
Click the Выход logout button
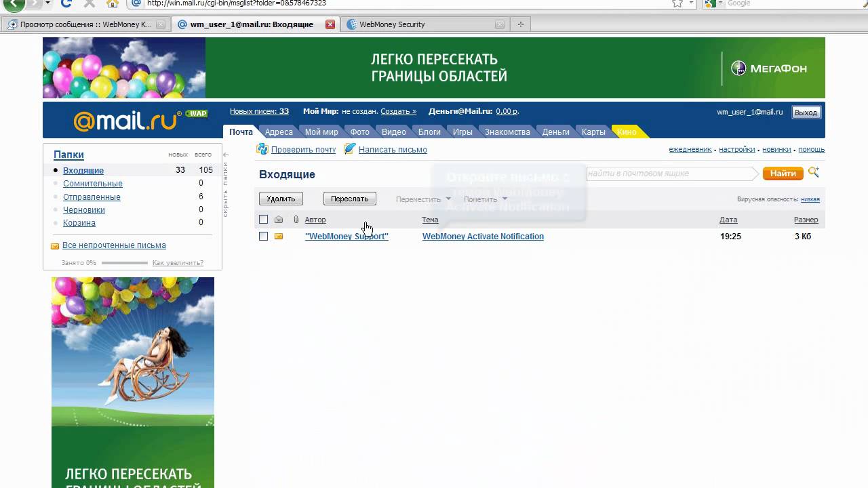806,113
